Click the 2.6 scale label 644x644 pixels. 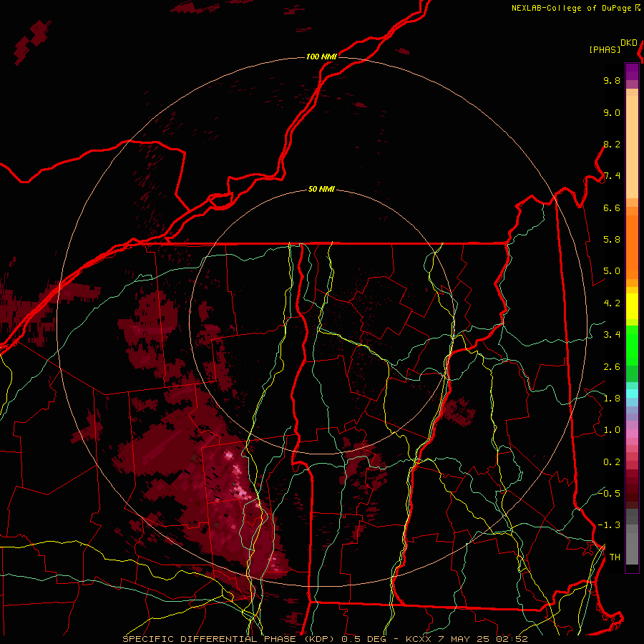click(x=612, y=367)
